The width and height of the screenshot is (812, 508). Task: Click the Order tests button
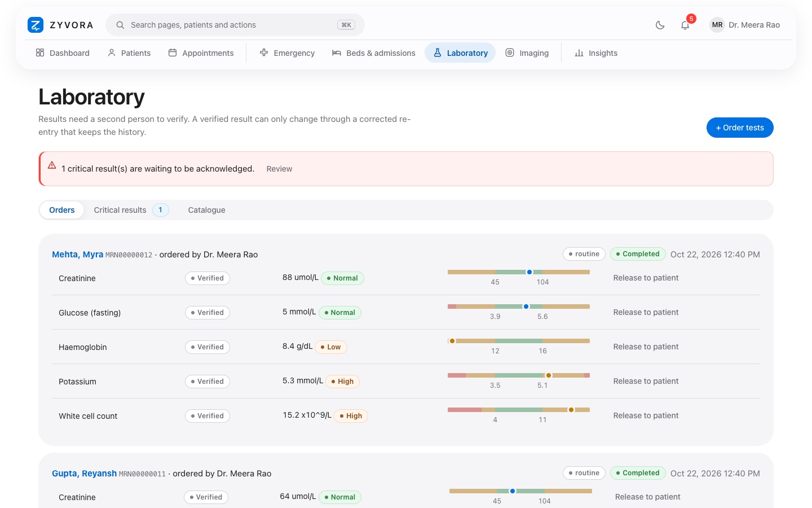[x=740, y=128]
